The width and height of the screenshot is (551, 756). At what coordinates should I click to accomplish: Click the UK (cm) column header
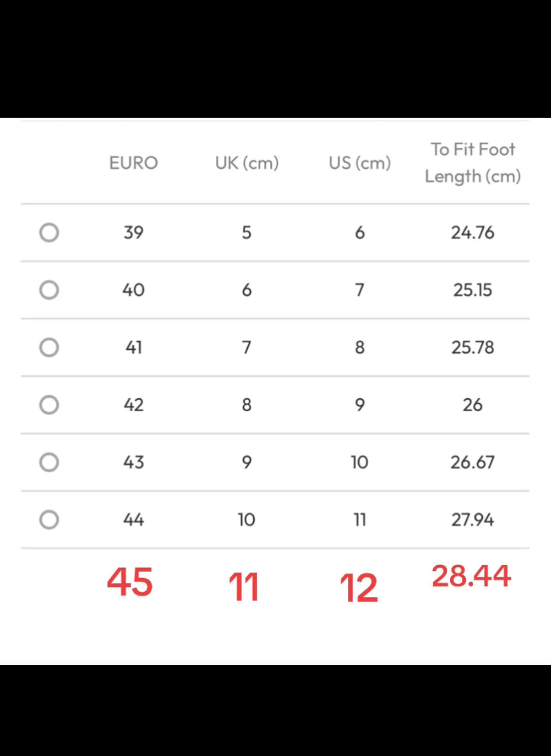coord(247,163)
